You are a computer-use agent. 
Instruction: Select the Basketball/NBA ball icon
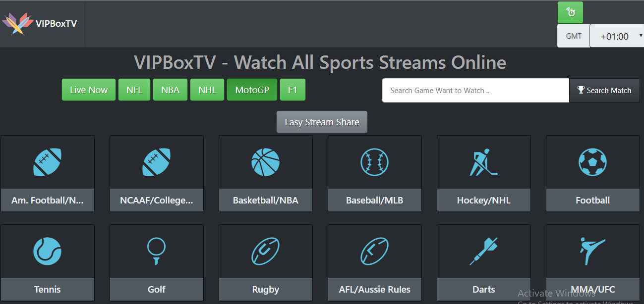tap(266, 162)
